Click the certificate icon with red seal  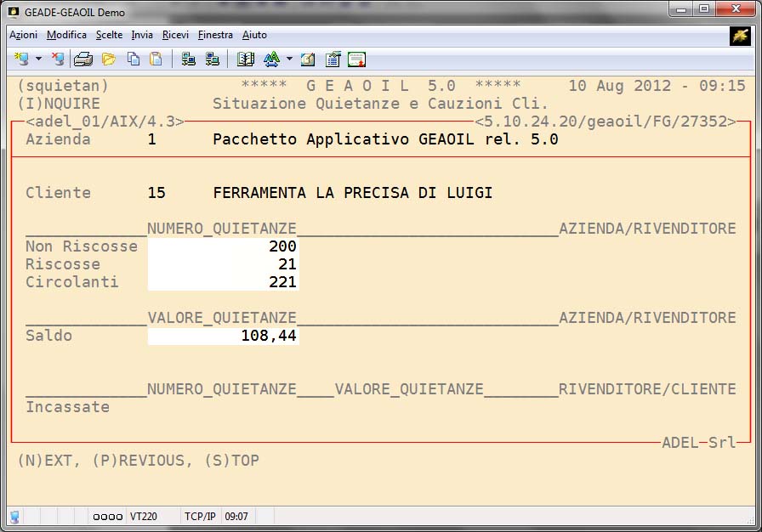click(357, 59)
